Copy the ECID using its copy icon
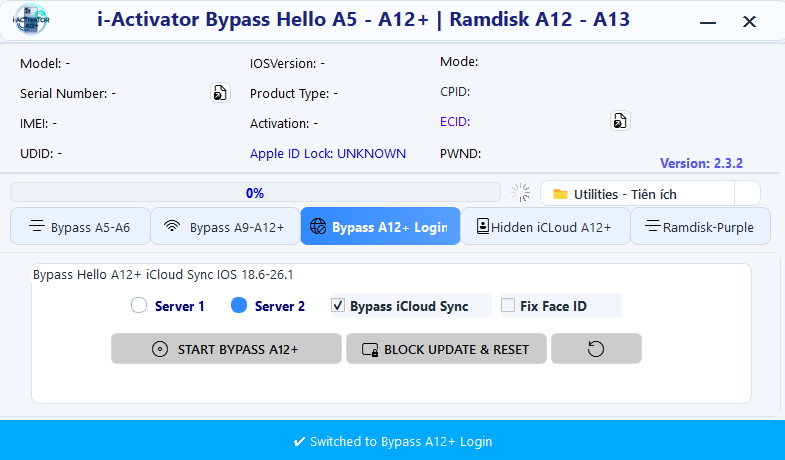The width and height of the screenshot is (785, 460). point(620,121)
